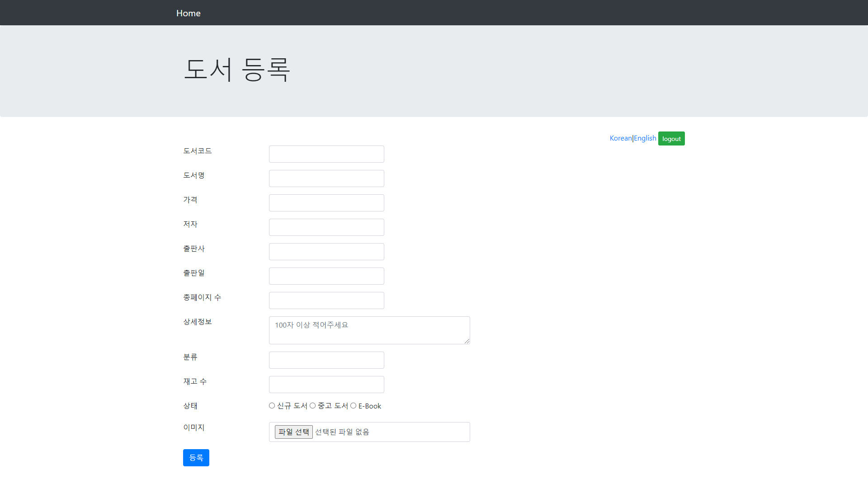Select the E-Book radio button
Image resolution: width=868 pixels, height=488 pixels.
353,406
